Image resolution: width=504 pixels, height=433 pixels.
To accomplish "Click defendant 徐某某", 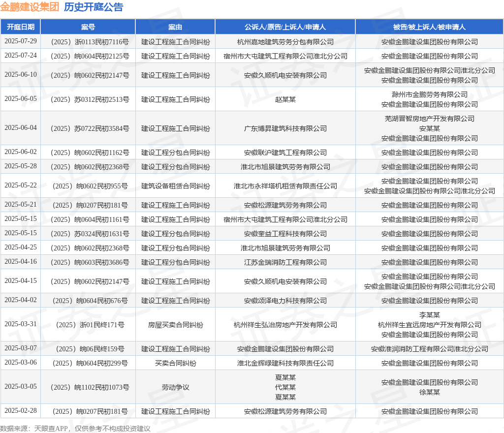I will click(x=429, y=392).
